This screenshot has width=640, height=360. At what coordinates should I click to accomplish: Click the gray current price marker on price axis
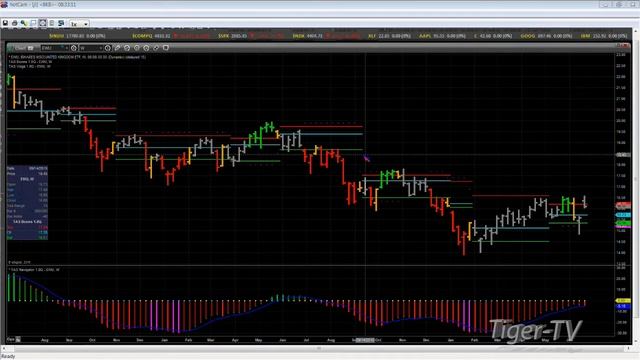[622, 155]
